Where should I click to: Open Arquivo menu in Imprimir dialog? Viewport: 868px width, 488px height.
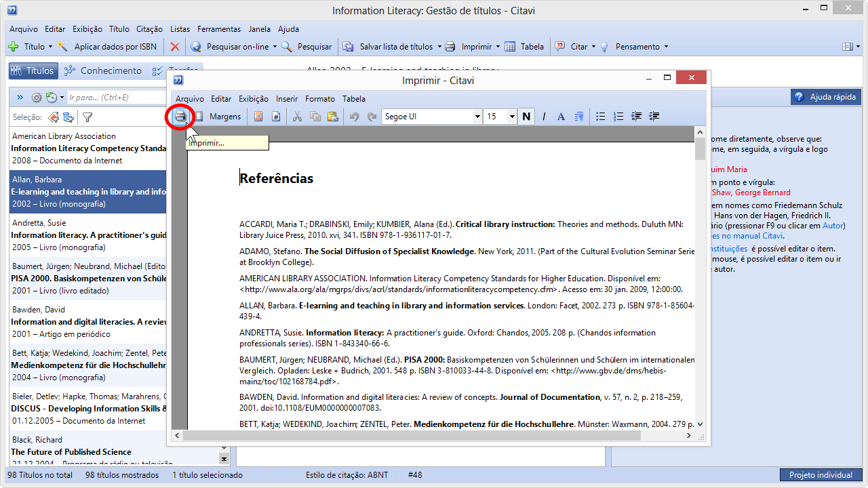(x=190, y=99)
